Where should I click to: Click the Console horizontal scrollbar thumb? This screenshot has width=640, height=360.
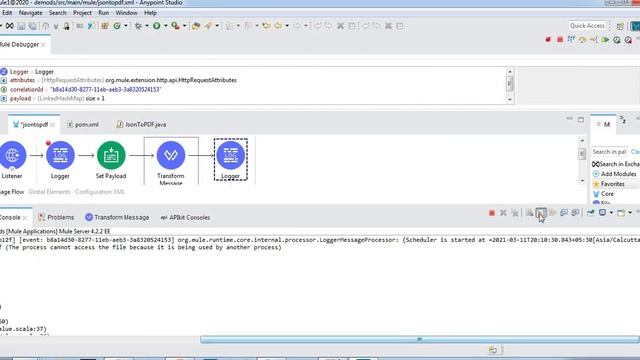[420, 340]
